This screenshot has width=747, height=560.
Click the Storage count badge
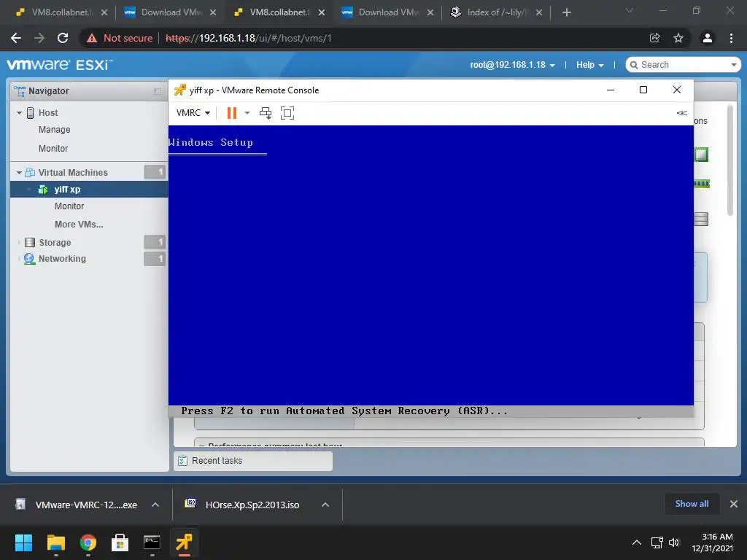[x=155, y=242]
